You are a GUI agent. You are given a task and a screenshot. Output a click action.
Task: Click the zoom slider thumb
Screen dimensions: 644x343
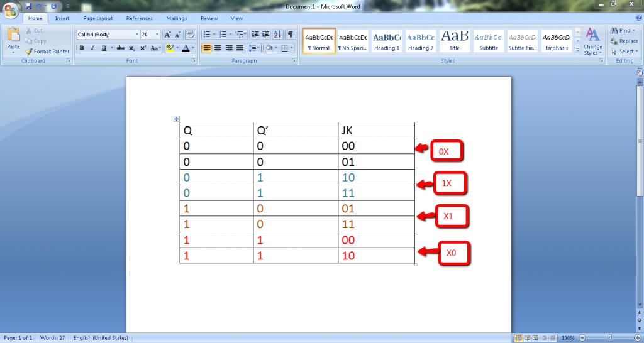(x=609, y=338)
